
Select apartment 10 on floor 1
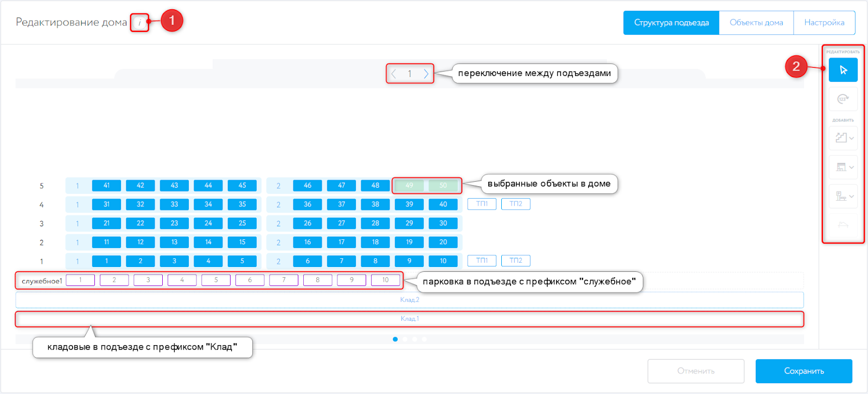(x=443, y=261)
